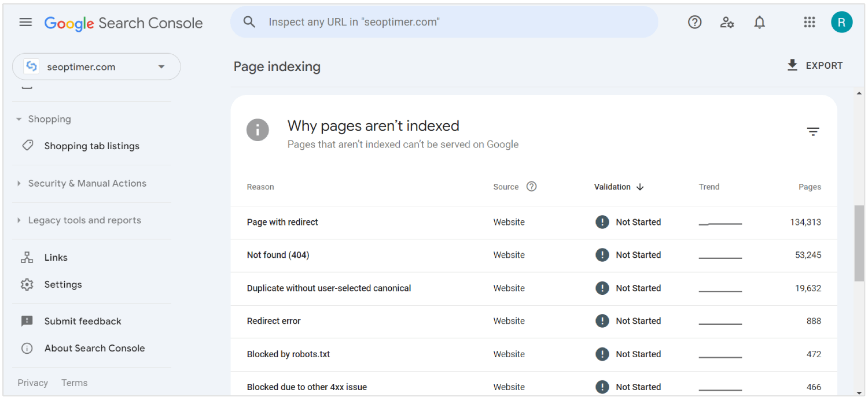This screenshot has width=868, height=400.
Task: Open the filter for non-indexed reasons
Action: click(x=813, y=131)
